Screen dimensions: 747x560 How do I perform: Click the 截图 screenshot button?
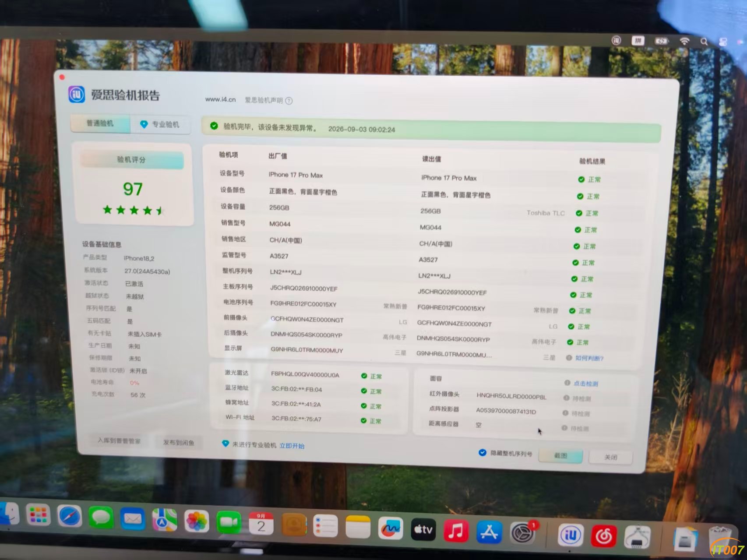coord(560,456)
